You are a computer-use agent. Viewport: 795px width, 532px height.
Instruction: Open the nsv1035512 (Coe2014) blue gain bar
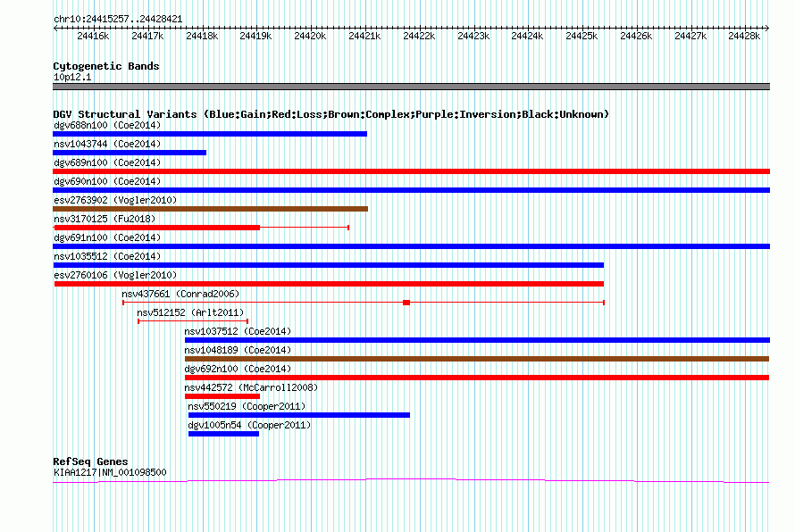point(329,265)
